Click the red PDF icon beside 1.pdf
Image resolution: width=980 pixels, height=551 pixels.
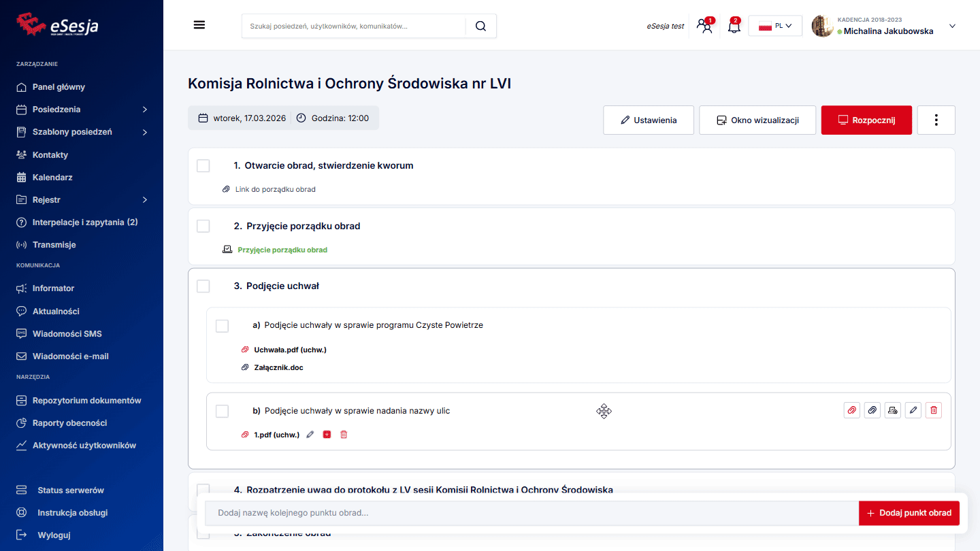click(327, 435)
